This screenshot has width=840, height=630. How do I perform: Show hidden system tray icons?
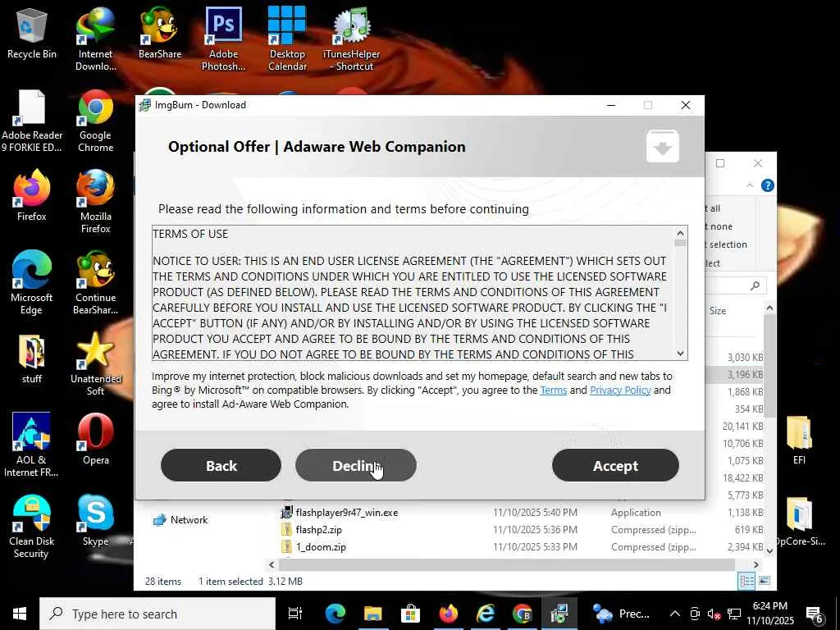[x=675, y=614]
